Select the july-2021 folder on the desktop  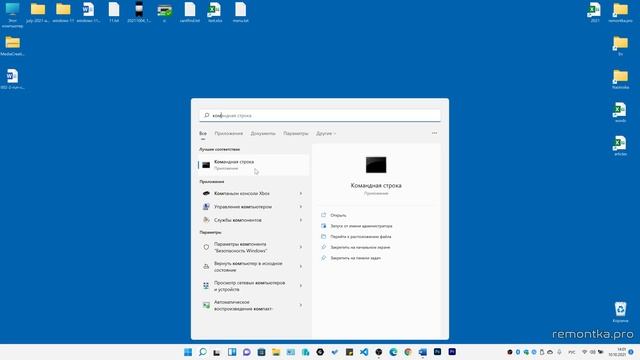pos(38,12)
